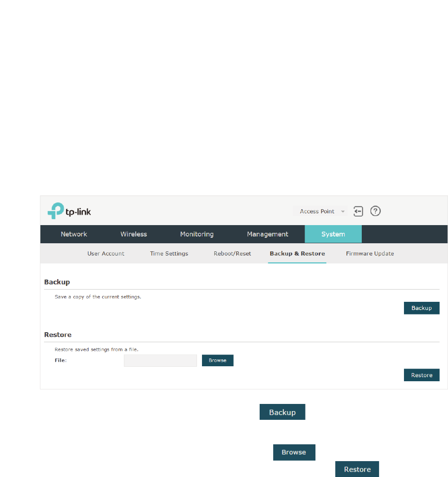The width and height of the screenshot is (448, 477).
Task: Click the Browse button next to File field
Action: click(x=218, y=360)
